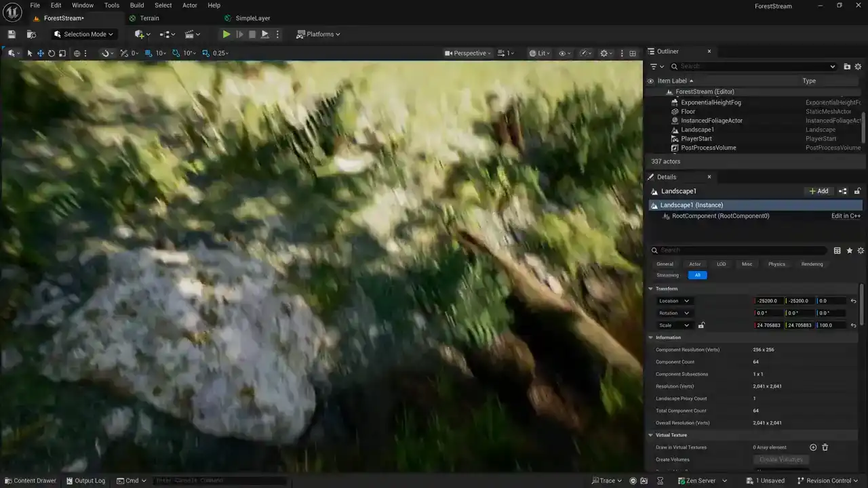Open the Build menu

pyautogui.click(x=137, y=5)
